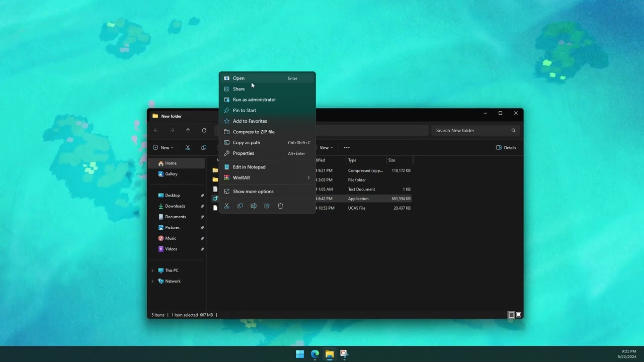Select the Compressed (zipp... file row

(x=363, y=170)
